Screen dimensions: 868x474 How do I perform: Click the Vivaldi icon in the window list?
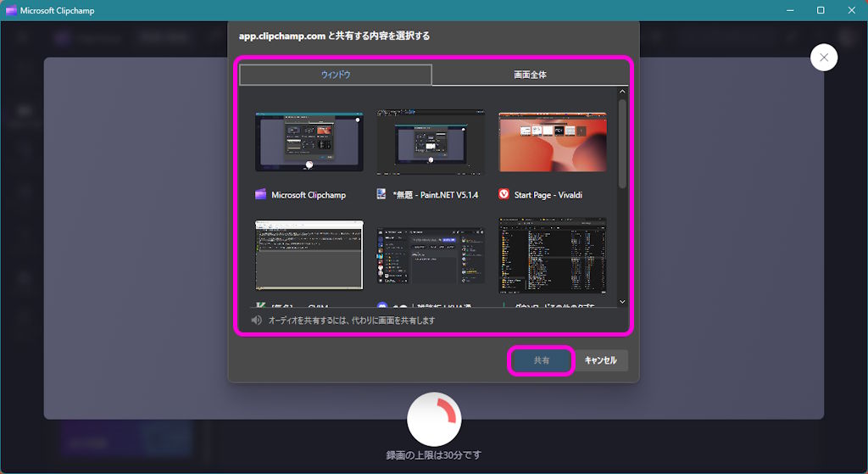(x=504, y=194)
